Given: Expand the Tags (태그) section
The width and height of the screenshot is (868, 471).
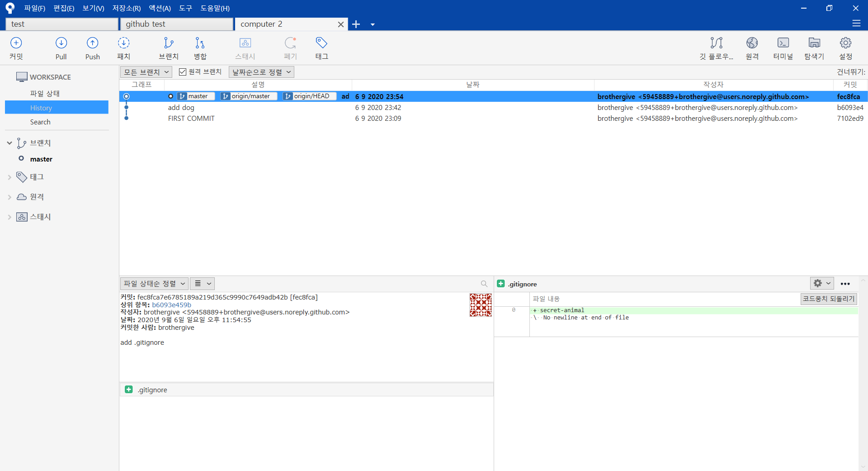Looking at the screenshot, I should pyautogui.click(x=9, y=177).
